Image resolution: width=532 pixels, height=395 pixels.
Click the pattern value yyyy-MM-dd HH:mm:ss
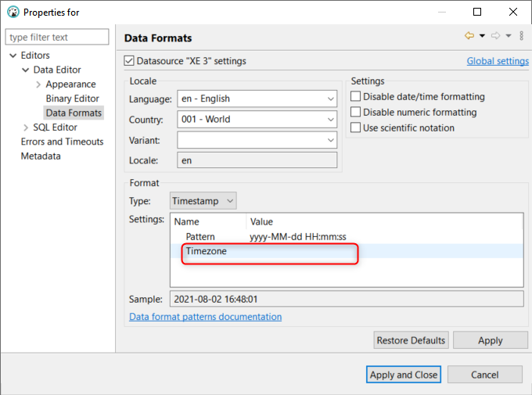tap(298, 236)
